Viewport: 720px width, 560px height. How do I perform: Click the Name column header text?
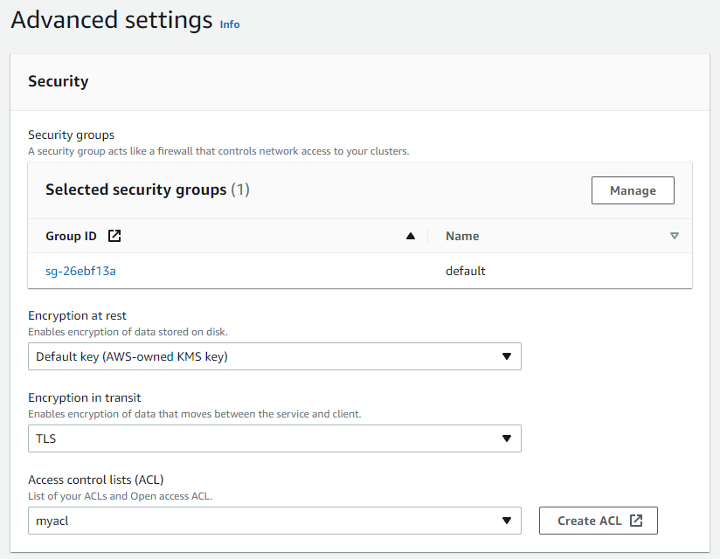pos(462,236)
